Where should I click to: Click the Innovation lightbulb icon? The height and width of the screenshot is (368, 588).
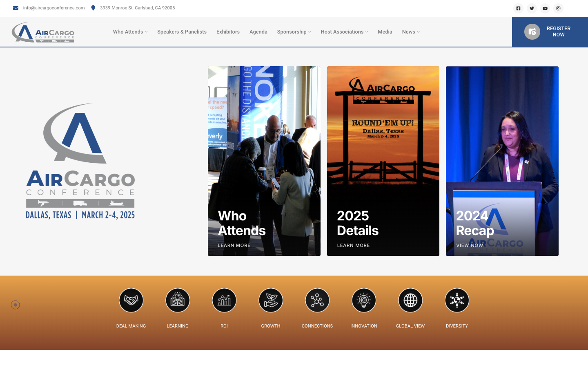364,301
